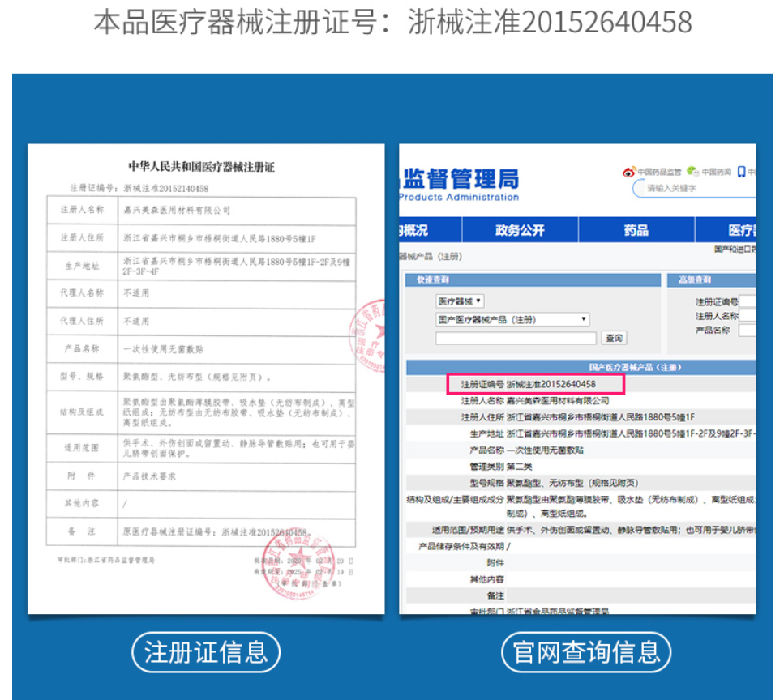Click the 产品名称 advanced query field
The width and height of the screenshot is (784, 700).
[748, 330]
